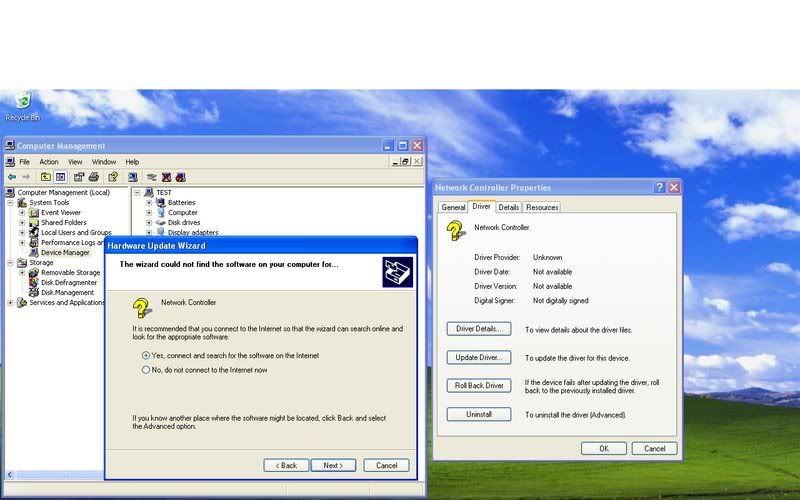Expand the Batteries device category
The image size is (800, 500).
pos(149,203)
